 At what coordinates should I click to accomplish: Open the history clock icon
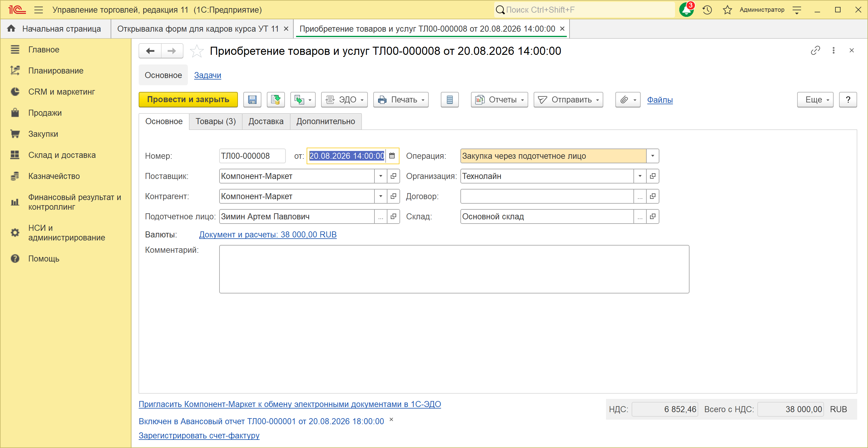tap(707, 10)
